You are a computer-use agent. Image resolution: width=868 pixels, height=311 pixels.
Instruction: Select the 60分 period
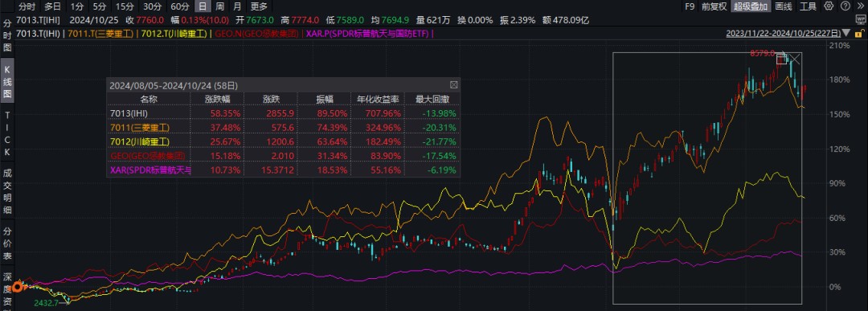(179, 6)
